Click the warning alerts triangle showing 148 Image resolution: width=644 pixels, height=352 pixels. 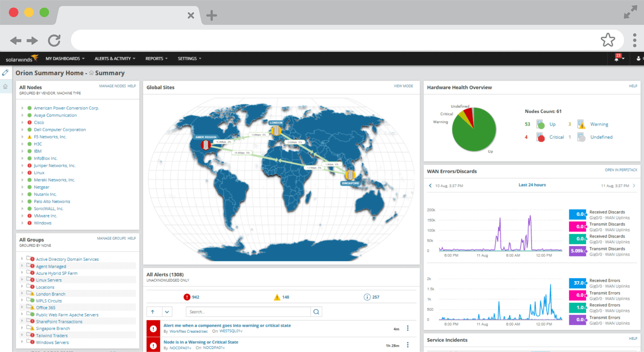pyautogui.click(x=277, y=297)
